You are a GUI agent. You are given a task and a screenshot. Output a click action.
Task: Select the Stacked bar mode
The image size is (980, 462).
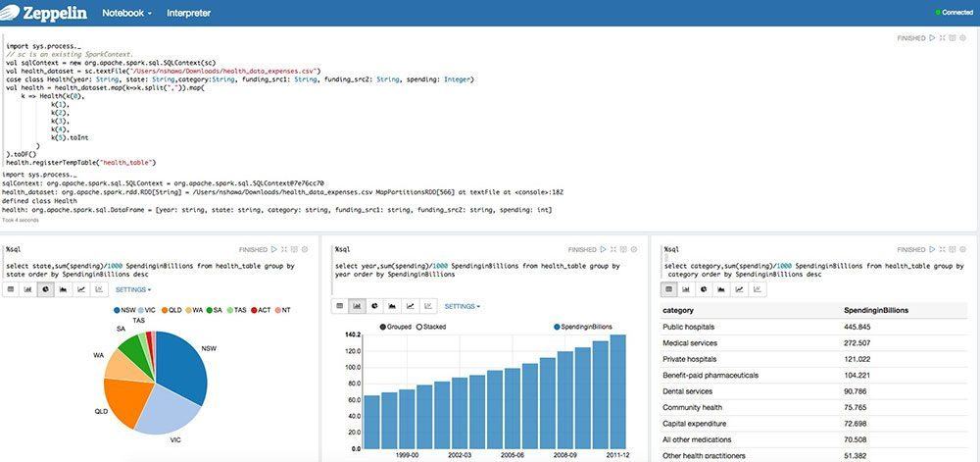pos(432,327)
